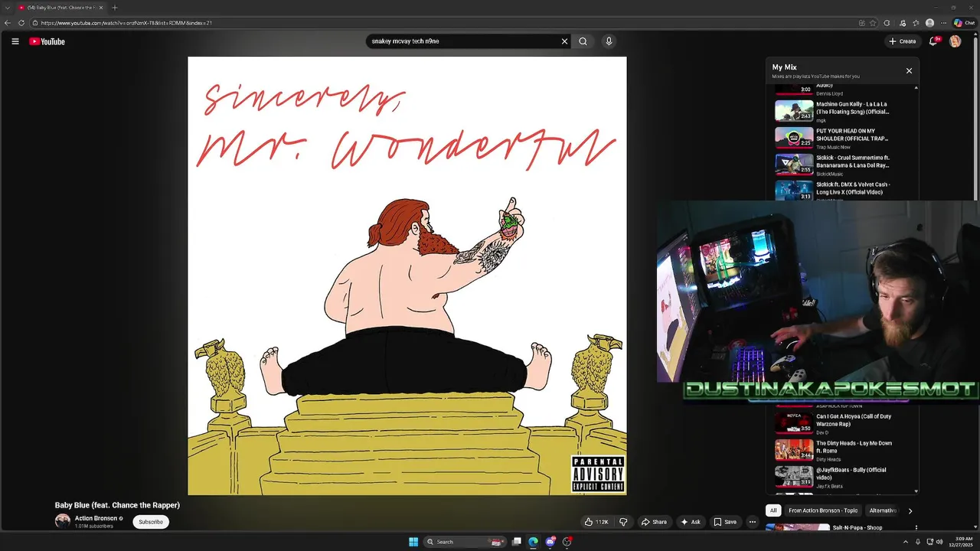980x551 pixels.
Task: Open the Windows Start menu
Action: pyautogui.click(x=413, y=542)
